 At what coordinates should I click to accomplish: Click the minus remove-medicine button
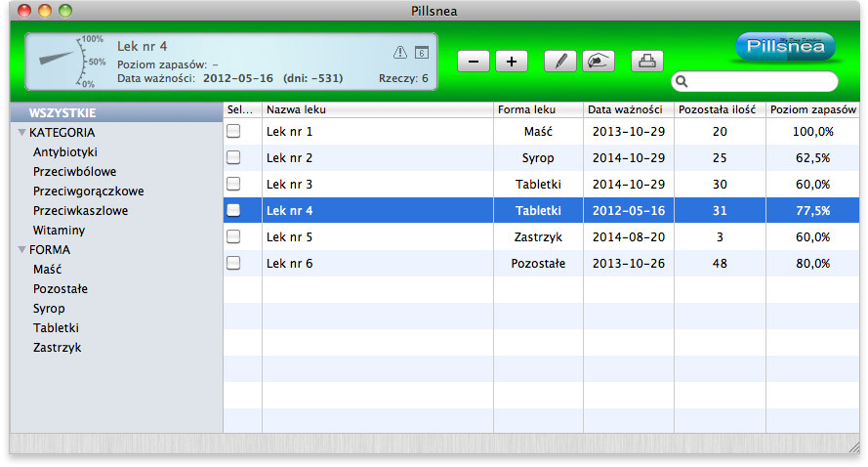click(474, 62)
